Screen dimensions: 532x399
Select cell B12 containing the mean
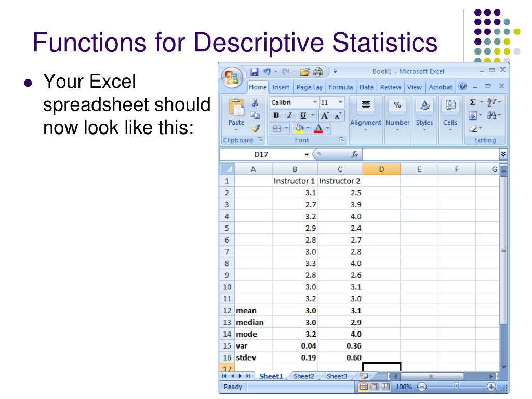pos(295,311)
